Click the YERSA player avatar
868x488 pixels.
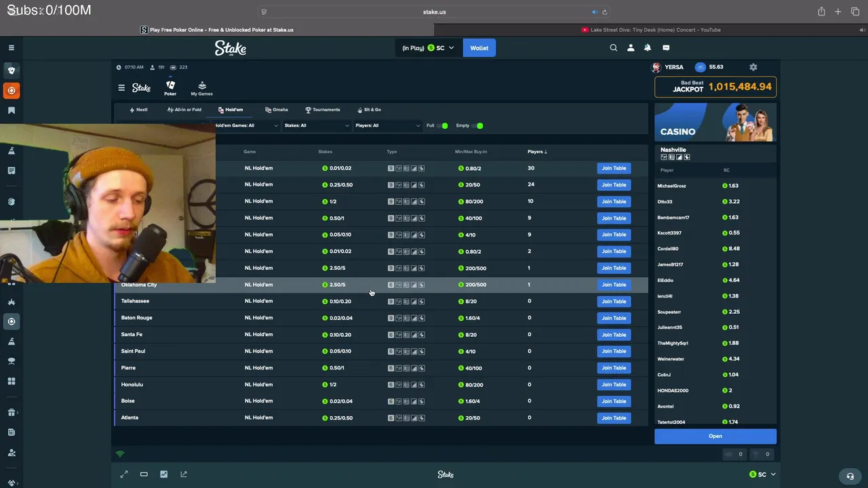pyautogui.click(x=656, y=67)
